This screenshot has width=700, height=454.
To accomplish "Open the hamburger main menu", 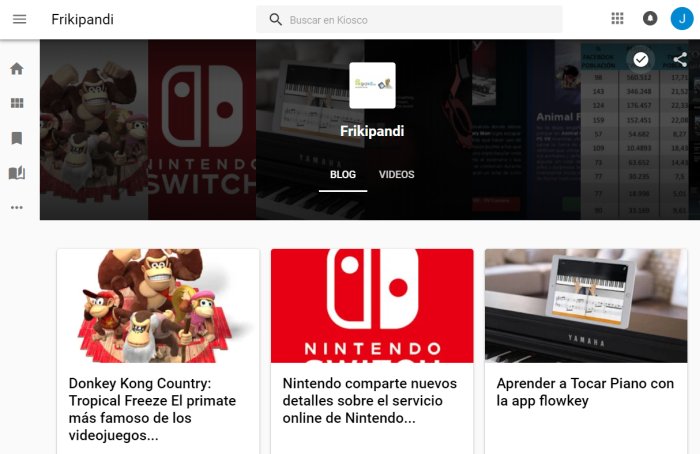I will (19, 19).
